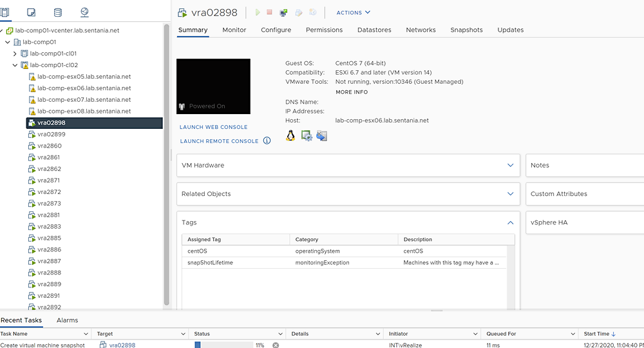Open the ACTIONS dropdown menu
The height and width of the screenshot is (348, 644).
tap(353, 13)
